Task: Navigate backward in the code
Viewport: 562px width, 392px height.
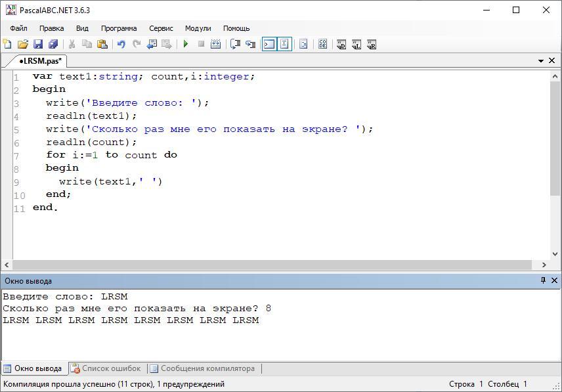Action: [x=152, y=44]
